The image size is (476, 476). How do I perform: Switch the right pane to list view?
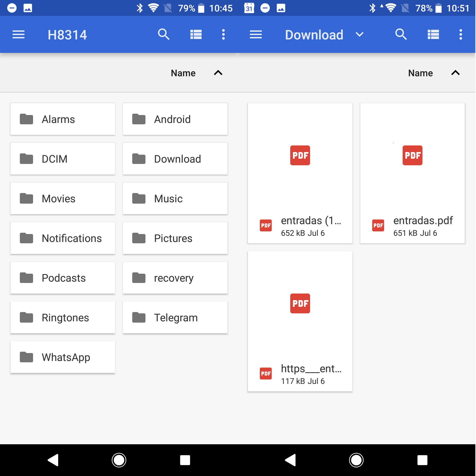(433, 34)
